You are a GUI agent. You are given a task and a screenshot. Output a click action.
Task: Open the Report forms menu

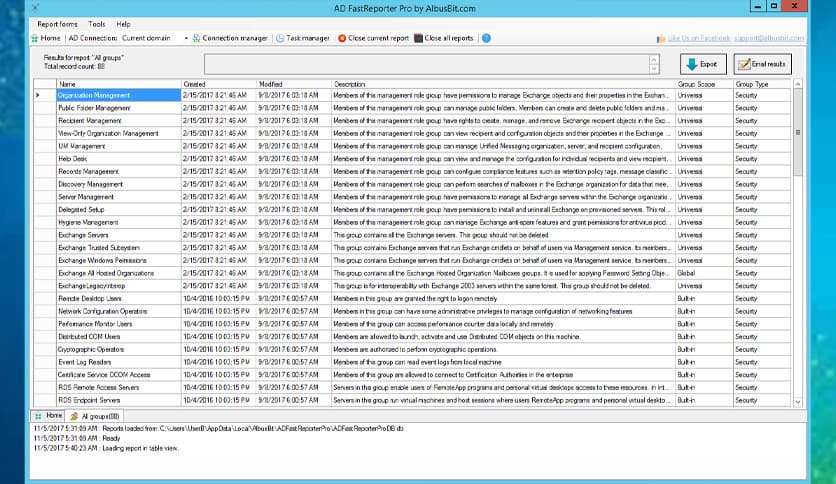pyautogui.click(x=58, y=23)
